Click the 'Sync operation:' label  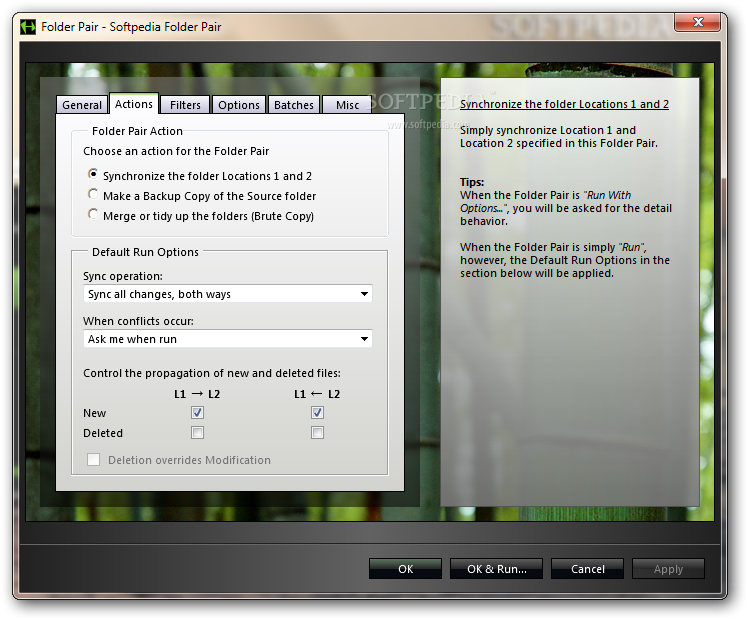coord(123,276)
